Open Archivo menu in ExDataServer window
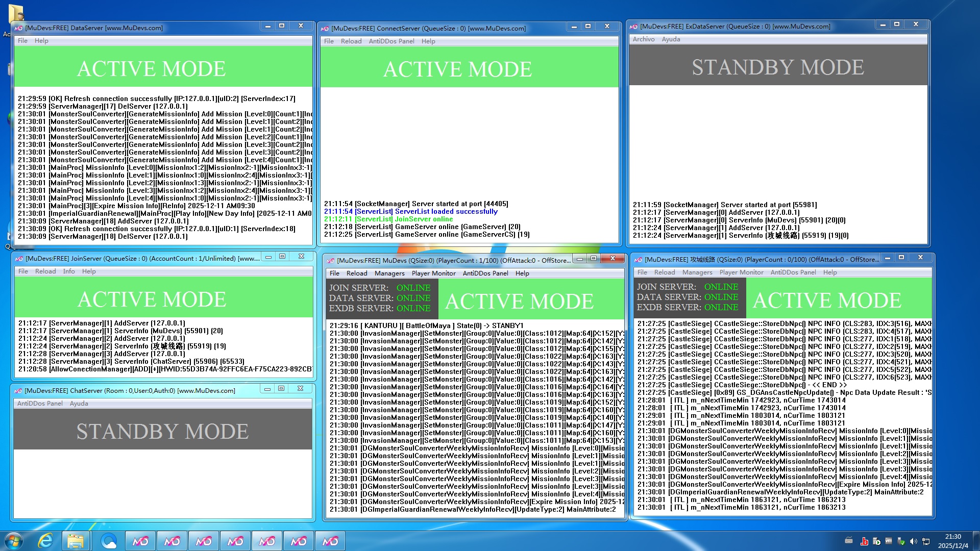This screenshot has width=980, height=551. click(643, 39)
